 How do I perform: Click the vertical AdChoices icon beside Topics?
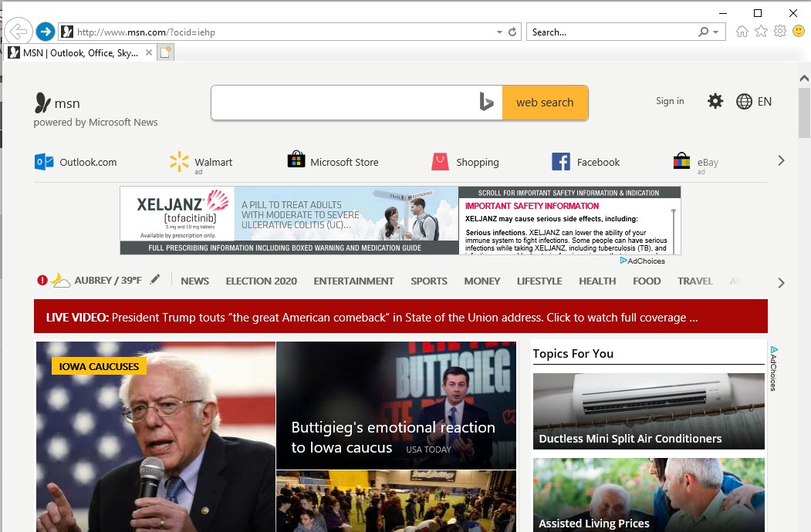pos(774,368)
